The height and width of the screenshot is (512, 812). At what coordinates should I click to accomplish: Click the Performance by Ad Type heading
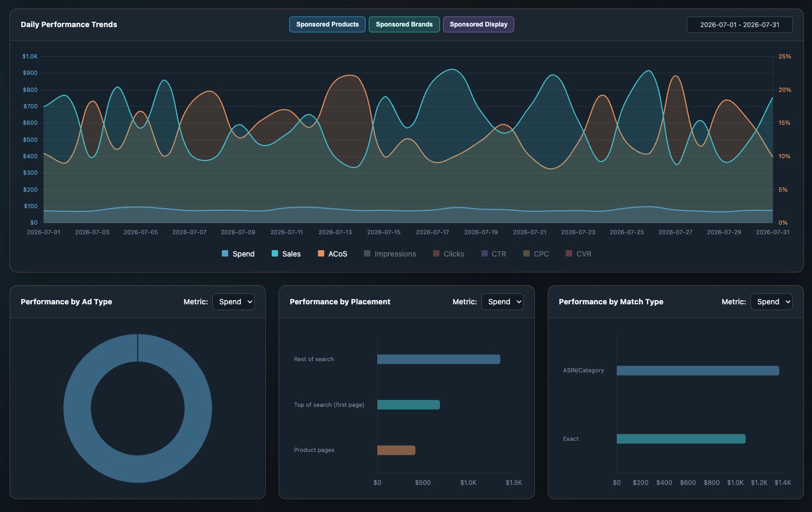click(66, 302)
